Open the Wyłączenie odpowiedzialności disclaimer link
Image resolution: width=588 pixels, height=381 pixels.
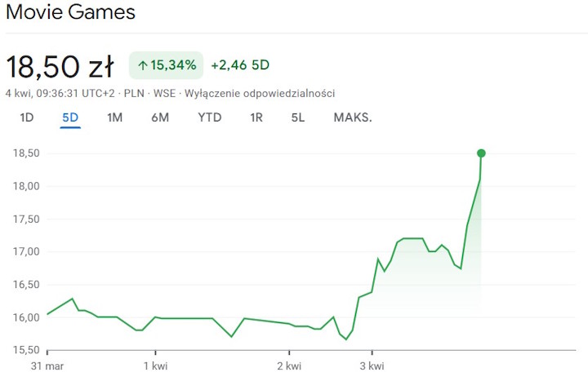coord(260,94)
